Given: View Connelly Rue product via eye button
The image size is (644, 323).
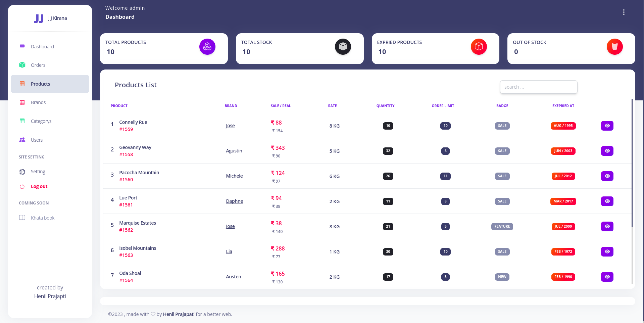Looking at the screenshot, I should (x=607, y=126).
